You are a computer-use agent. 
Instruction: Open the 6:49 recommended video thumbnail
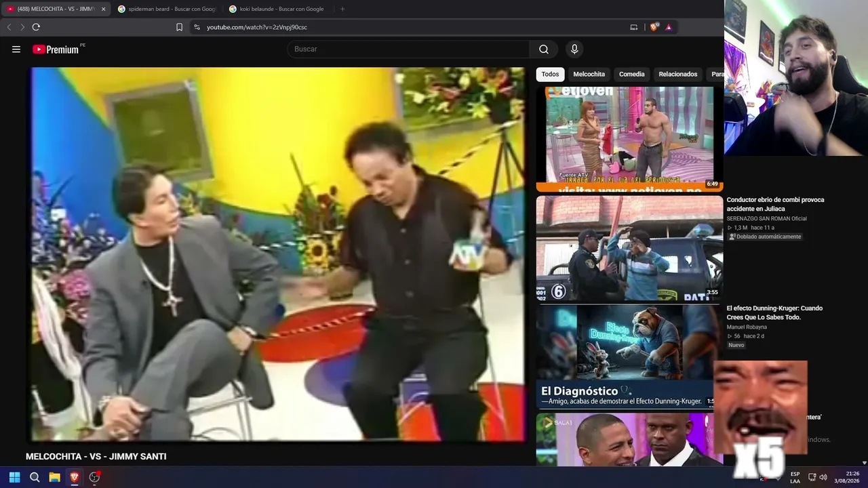[629, 139]
